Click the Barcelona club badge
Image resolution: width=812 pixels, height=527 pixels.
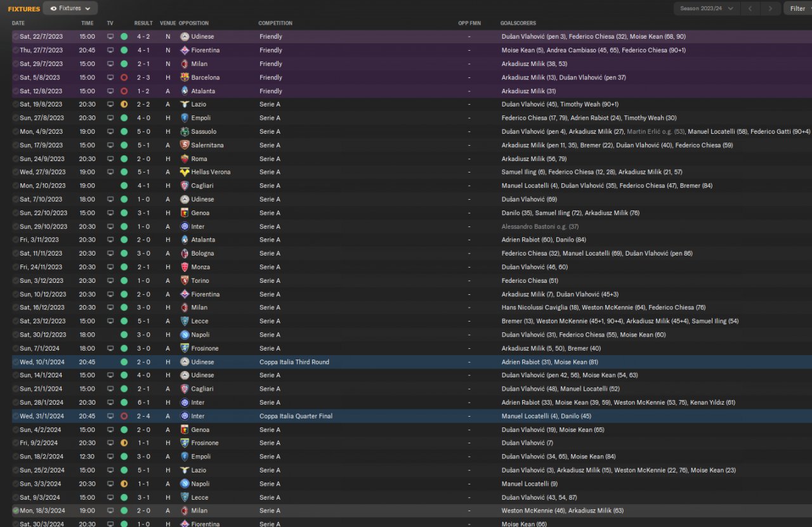coord(185,77)
